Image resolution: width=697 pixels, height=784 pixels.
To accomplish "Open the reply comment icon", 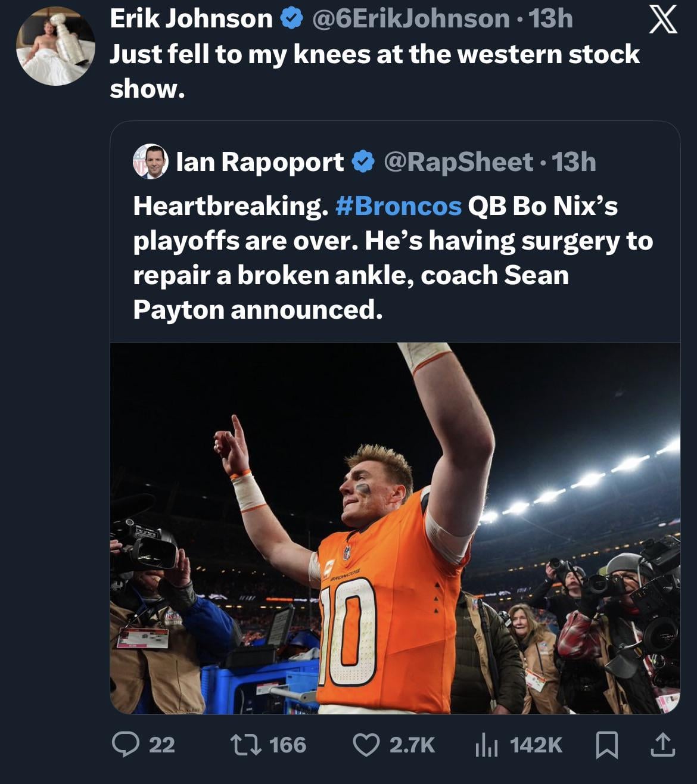I will point(126,745).
